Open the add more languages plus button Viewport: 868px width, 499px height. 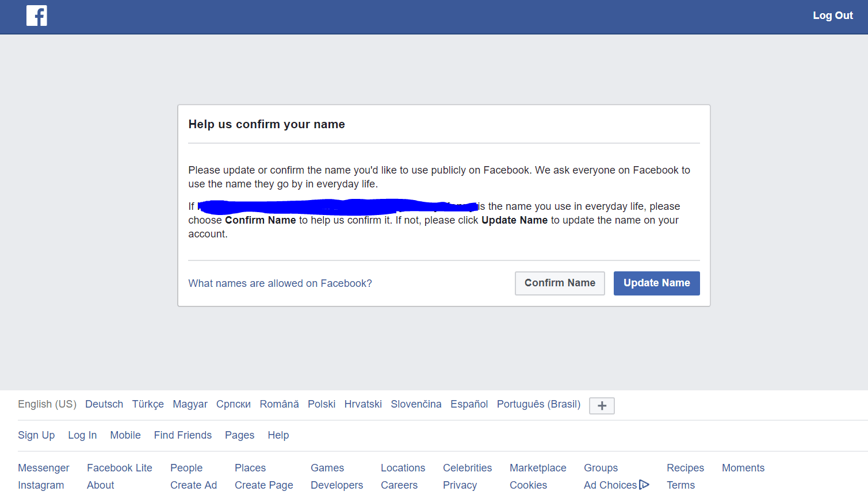601,405
